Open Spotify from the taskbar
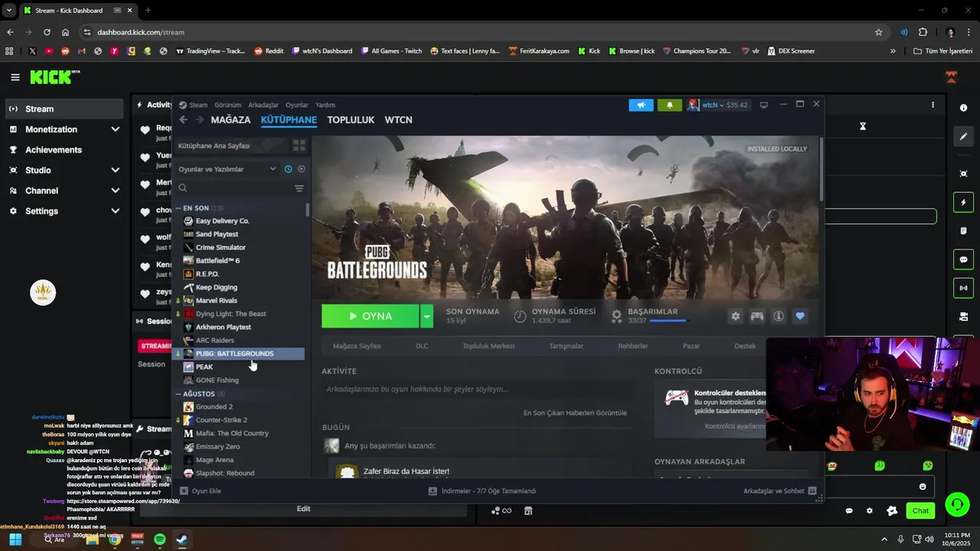 tap(159, 540)
